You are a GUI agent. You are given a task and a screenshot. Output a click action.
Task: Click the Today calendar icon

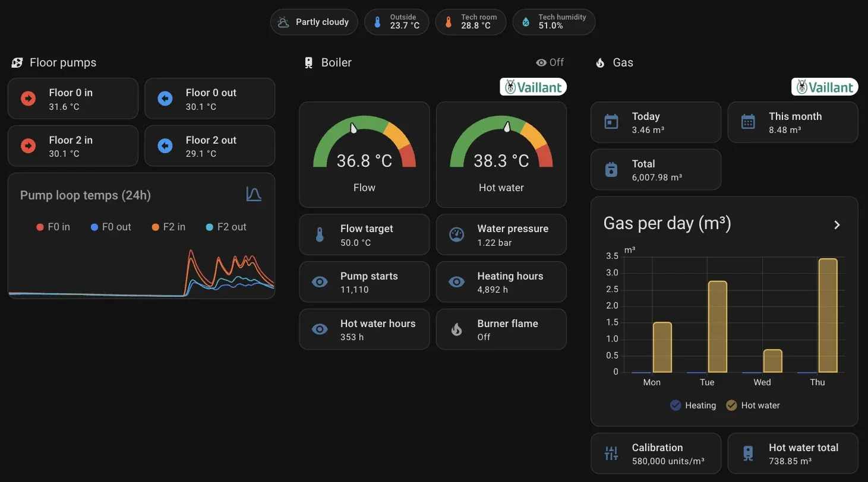pyautogui.click(x=611, y=122)
